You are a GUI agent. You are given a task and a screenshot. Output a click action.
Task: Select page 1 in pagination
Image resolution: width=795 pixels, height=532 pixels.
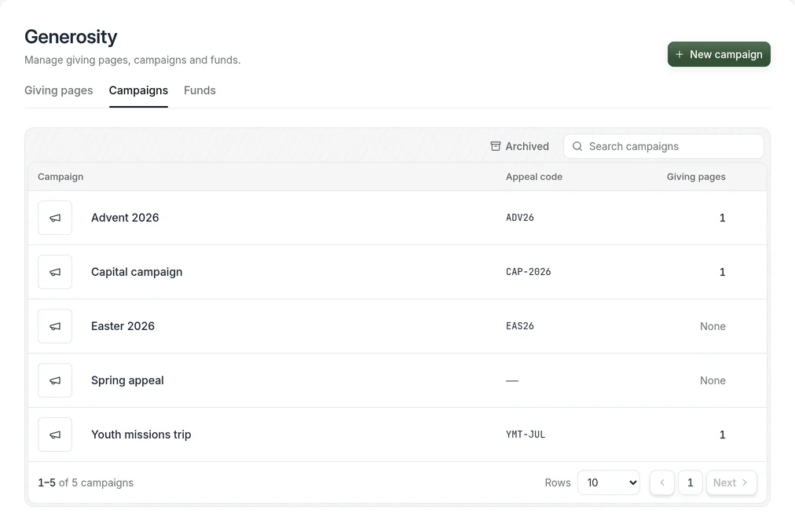[x=690, y=482]
